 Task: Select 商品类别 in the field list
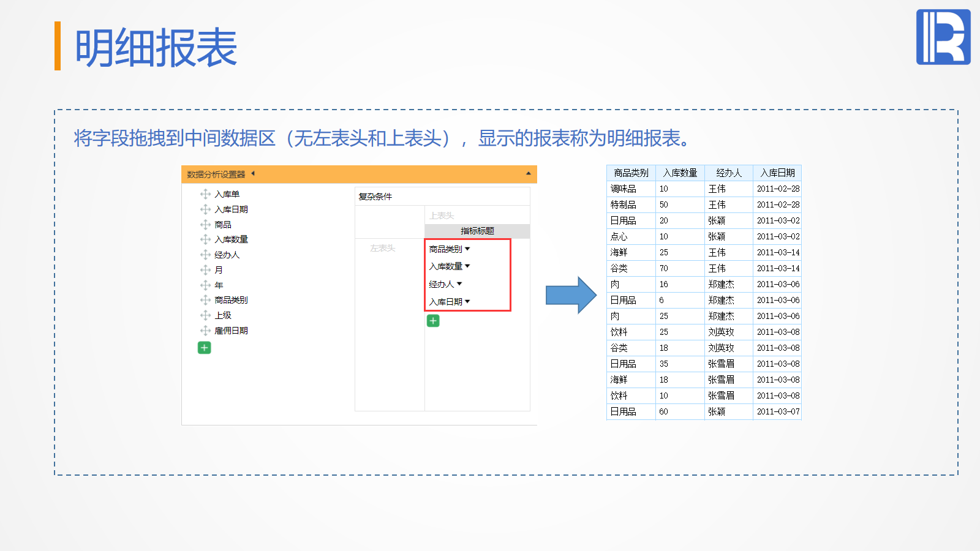point(231,300)
